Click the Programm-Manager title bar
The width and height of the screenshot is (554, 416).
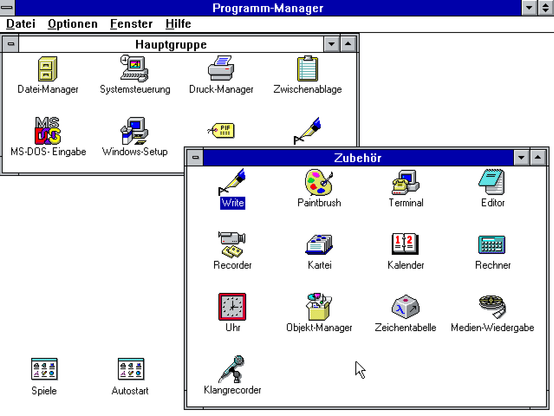[x=268, y=7]
